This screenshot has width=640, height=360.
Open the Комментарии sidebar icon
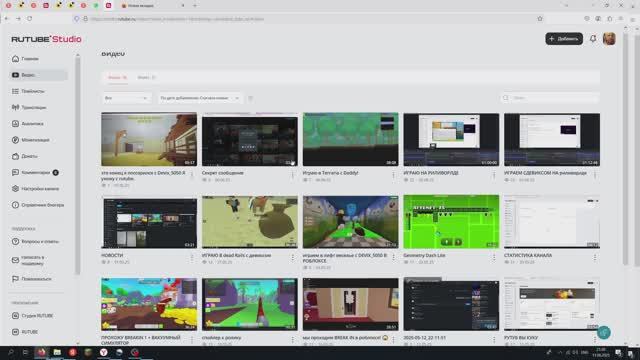16,173
